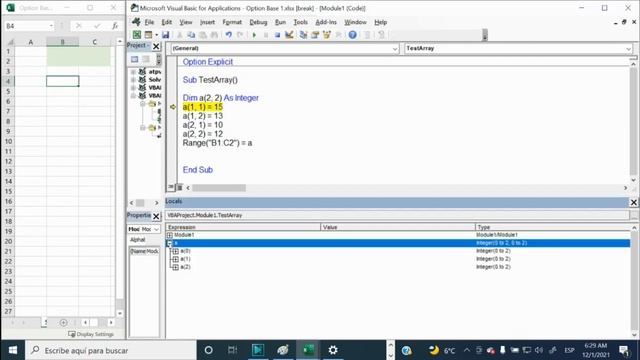Screen dimensions: 640x360
Task: Click View Object icon in Project panel
Action: point(146,59)
